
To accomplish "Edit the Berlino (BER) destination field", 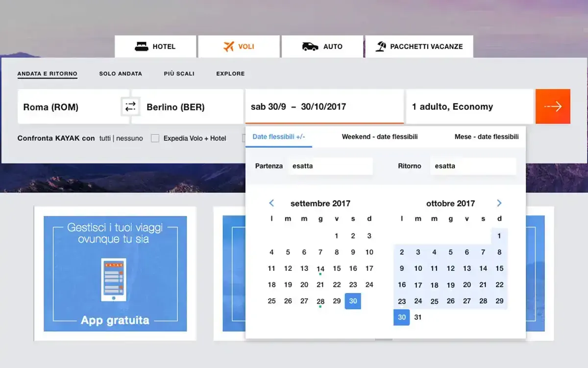I will coord(188,106).
